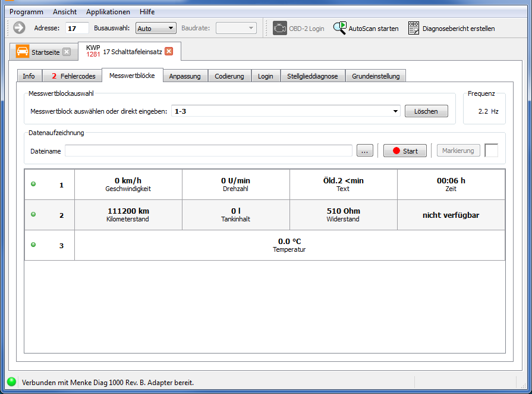This screenshot has height=394, width=532.
Task: Start AutoScan with magnifier icon
Action: 339,28
